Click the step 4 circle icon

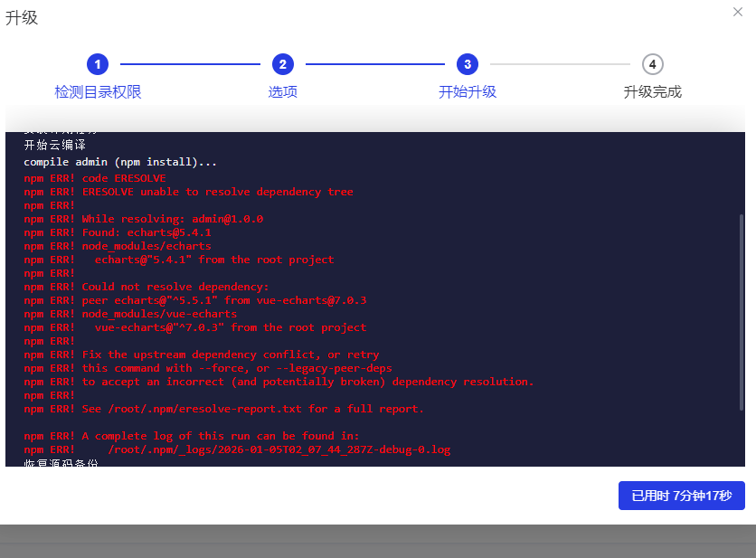click(652, 64)
